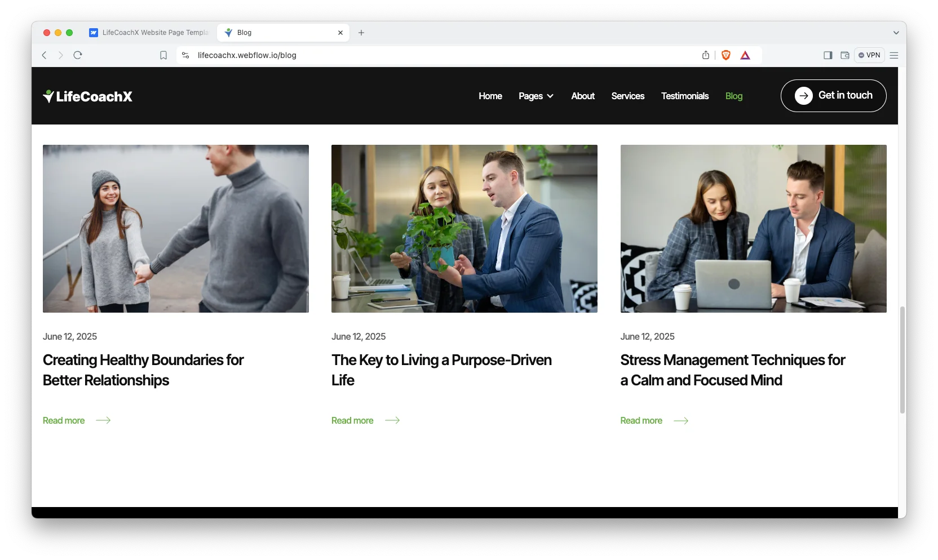Open the tab list chevron
Viewport: 938px width, 560px height.
tap(896, 33)
